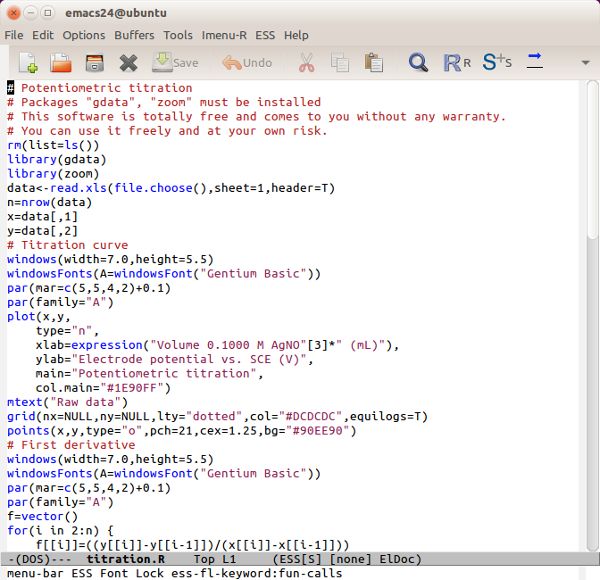This screenshot has height=580, width=600.
Task: Open the directory browser drawer icon
Action: 94,63
